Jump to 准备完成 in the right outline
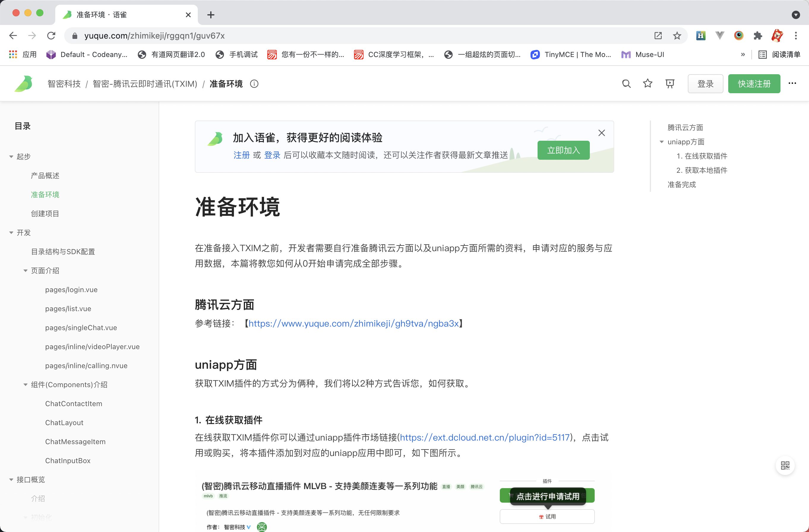 click(x=682, y=184)
